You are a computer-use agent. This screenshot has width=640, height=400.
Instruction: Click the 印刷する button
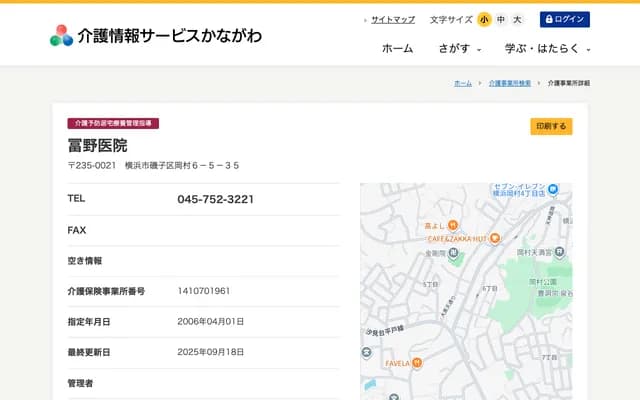click(x=551, y=126)
